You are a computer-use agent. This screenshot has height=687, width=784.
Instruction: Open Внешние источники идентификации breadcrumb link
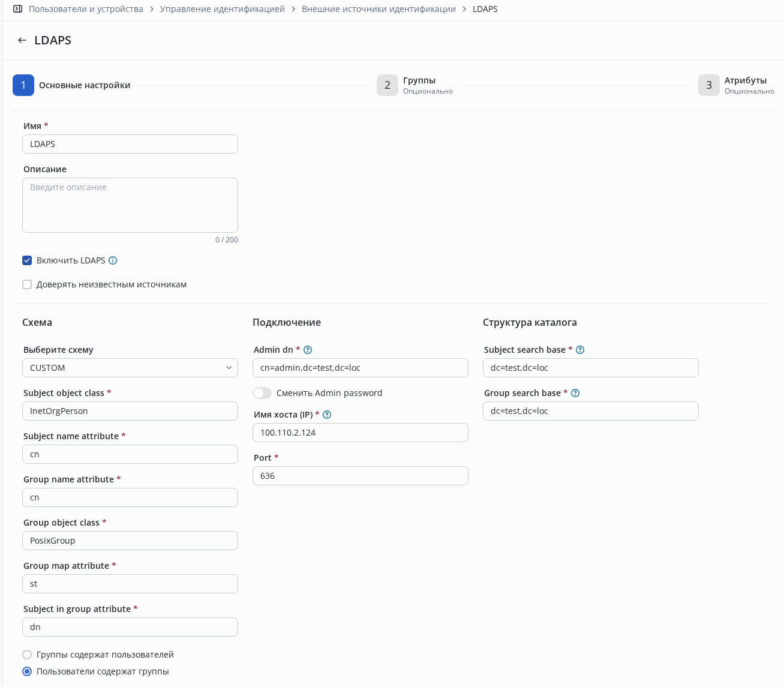(379, 9)
